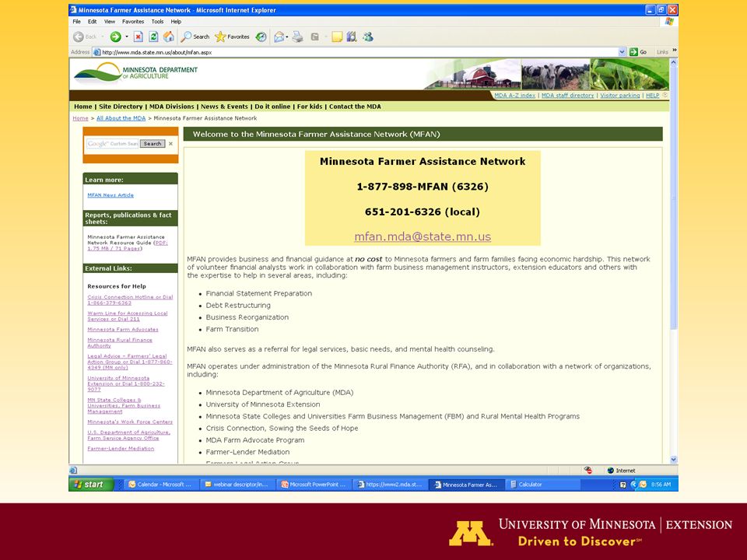Click the Research binoculars icon
The height and width of the screenshot is (560, 747).
pos(352,37)
